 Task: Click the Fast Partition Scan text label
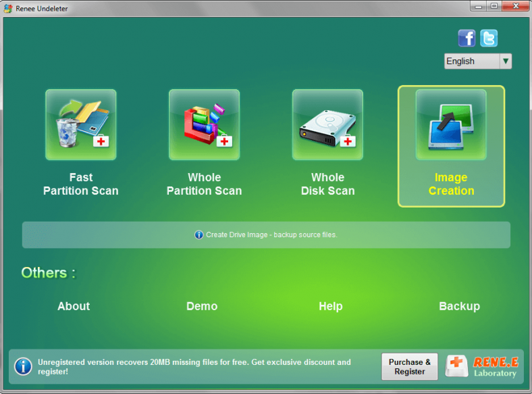(81, 184)
